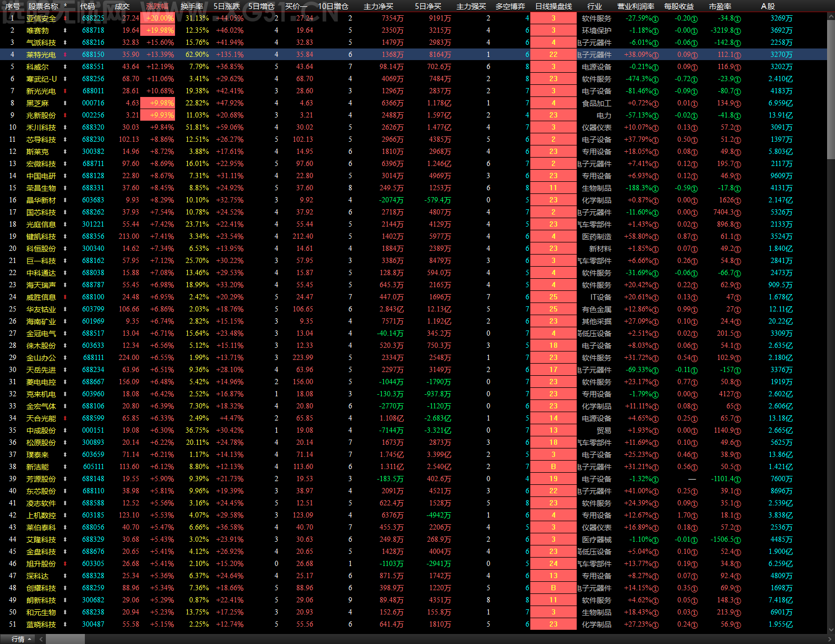Click the marker icon next to 寒武纪-U
Screen dimensions: 835x644
65,79
